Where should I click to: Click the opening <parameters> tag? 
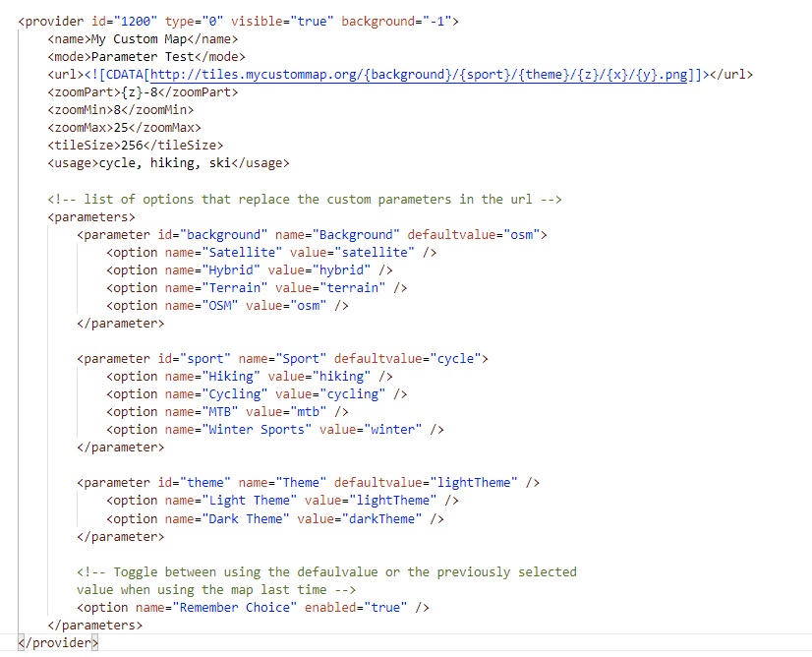point(91,216)
